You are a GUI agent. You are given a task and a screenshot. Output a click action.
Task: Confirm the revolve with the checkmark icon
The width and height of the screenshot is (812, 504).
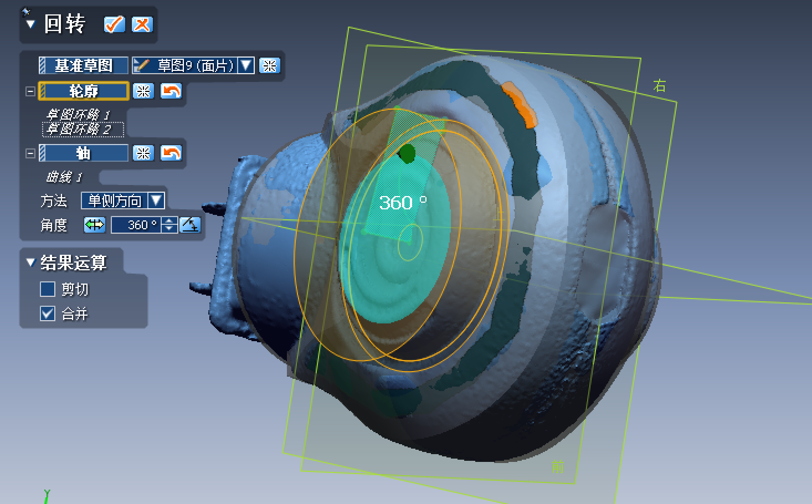click(x=114, y=24)
